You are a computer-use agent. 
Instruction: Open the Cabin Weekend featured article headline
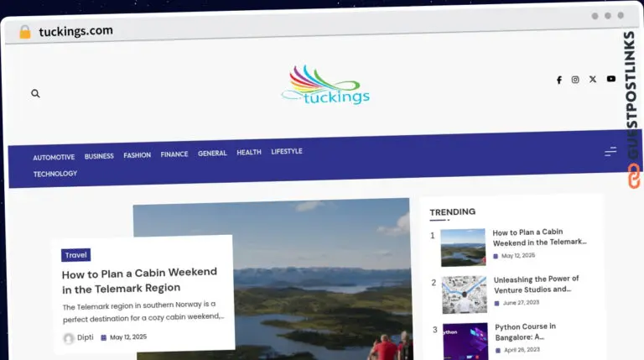(139, 280)
